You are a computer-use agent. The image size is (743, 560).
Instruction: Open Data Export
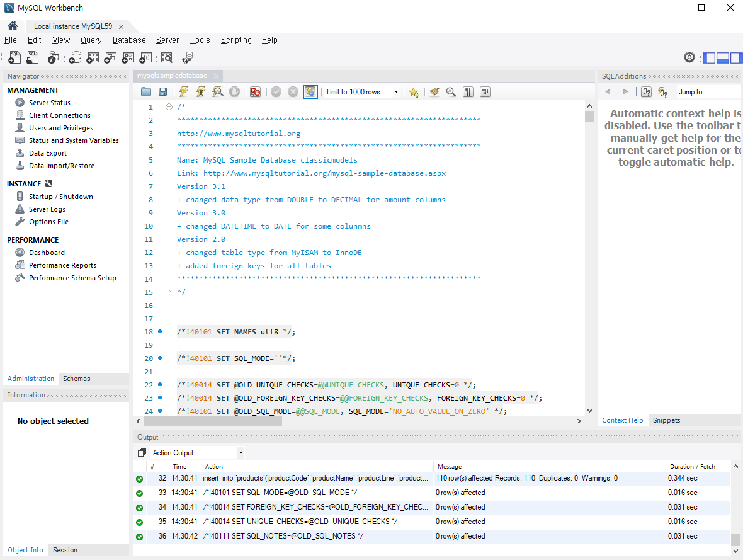47,153
